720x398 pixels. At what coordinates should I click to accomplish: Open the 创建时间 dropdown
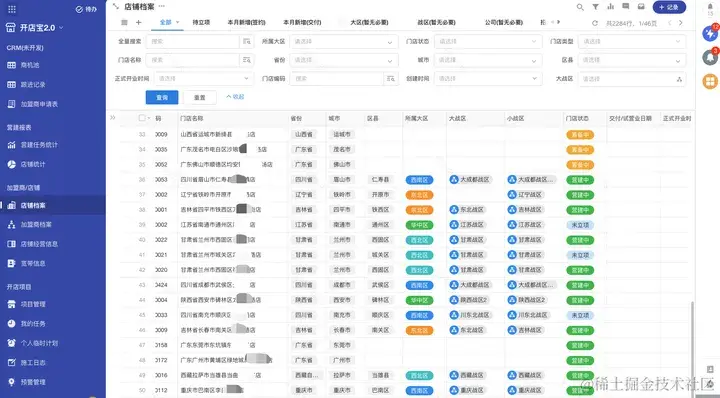pos(488,78)
